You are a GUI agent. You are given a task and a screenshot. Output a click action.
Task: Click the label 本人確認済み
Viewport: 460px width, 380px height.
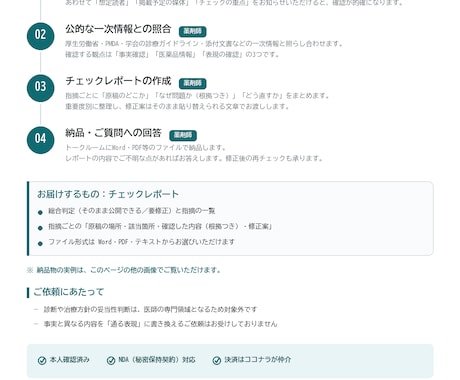tap(70, 360)
